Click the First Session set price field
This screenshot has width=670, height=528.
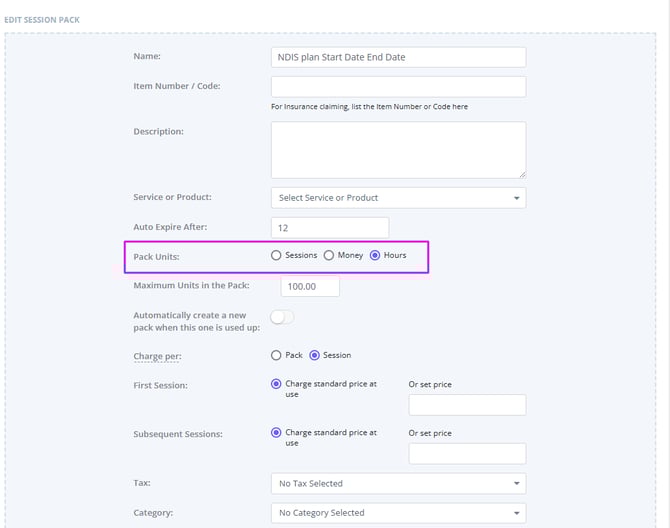(x=467, y=405)
